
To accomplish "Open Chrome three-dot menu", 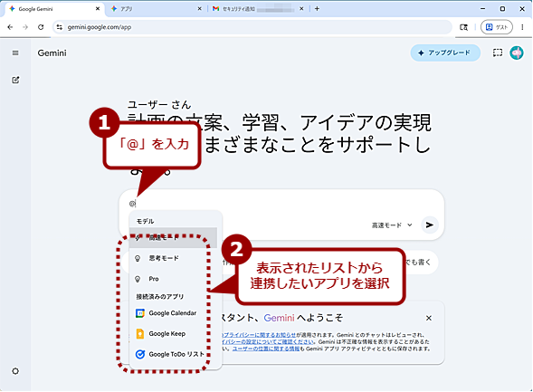I will pos(522,27).
